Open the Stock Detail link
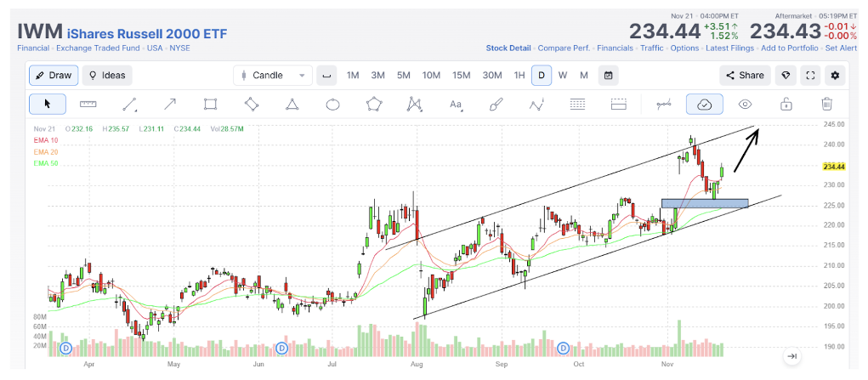Screen dimensions: 868x380 pos(508,48)
